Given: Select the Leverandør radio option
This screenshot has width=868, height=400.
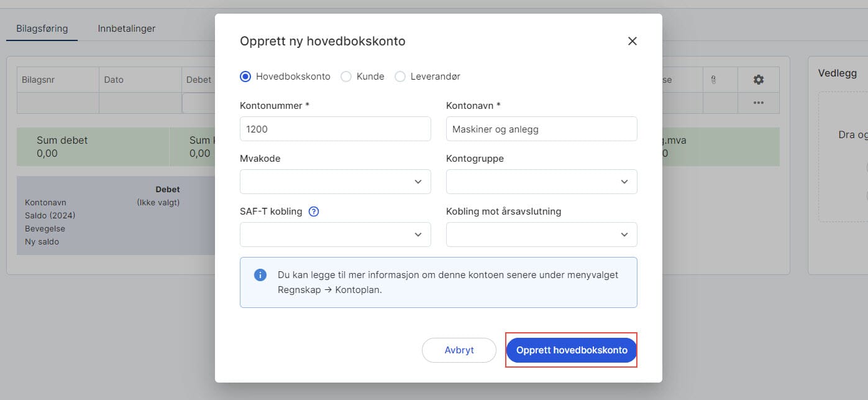Looking at the screenshot, I should (400, 76).
